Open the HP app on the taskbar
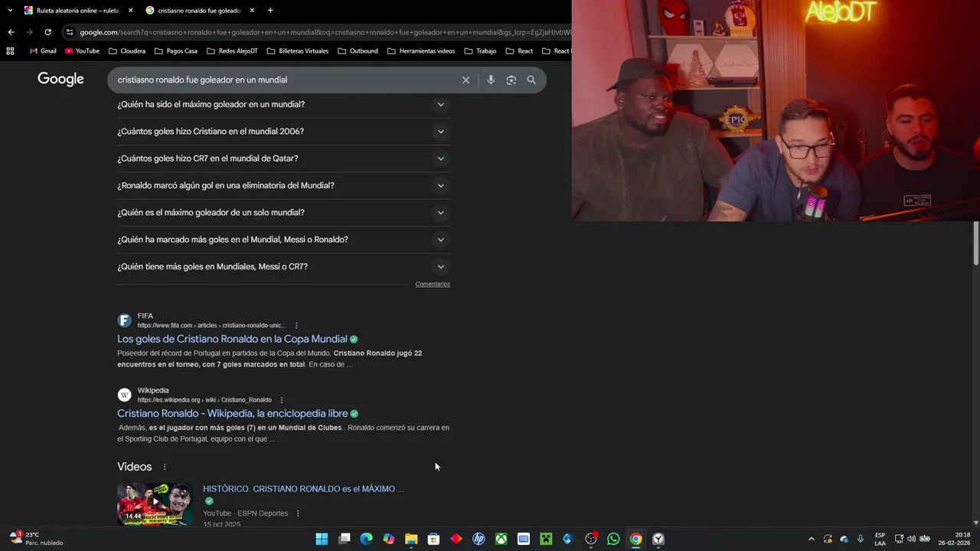Screen dimensions: 980x551 [x=479, y=539]
